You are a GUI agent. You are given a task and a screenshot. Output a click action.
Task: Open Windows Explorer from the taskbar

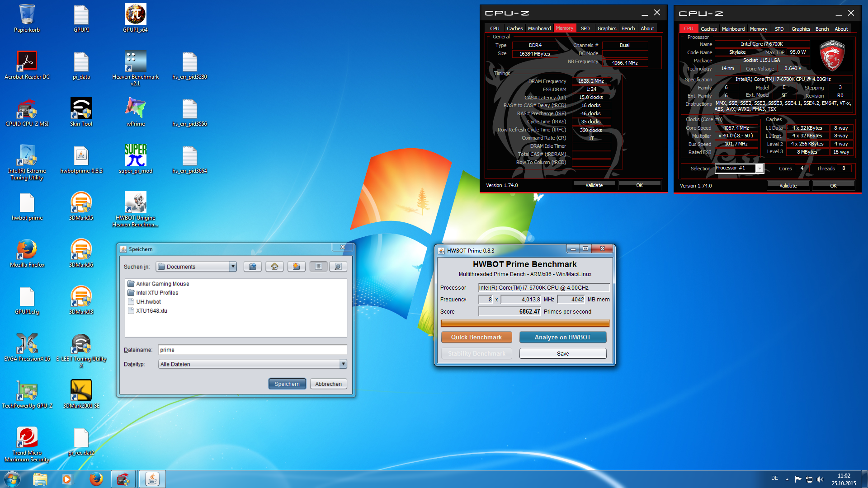click(x=40, y=479)
